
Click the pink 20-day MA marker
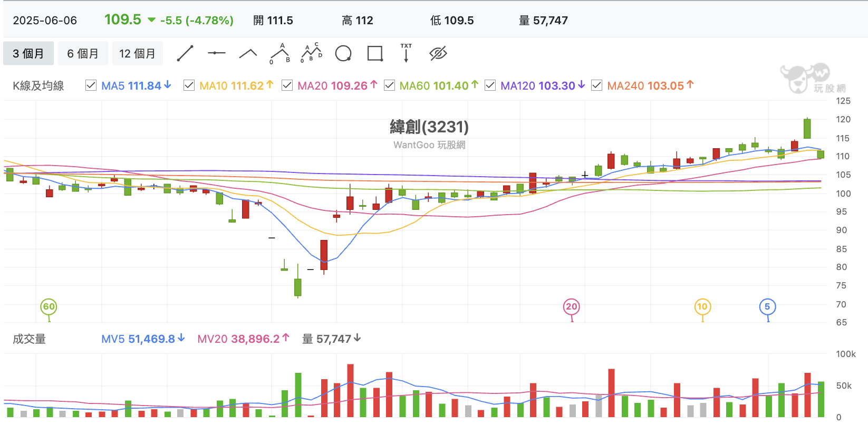572,307
